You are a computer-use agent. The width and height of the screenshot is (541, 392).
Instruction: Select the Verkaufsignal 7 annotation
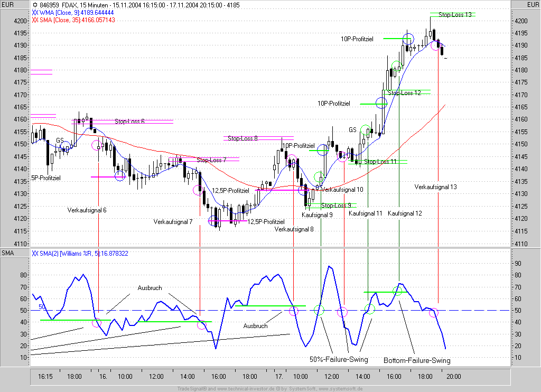click(173, 222)
